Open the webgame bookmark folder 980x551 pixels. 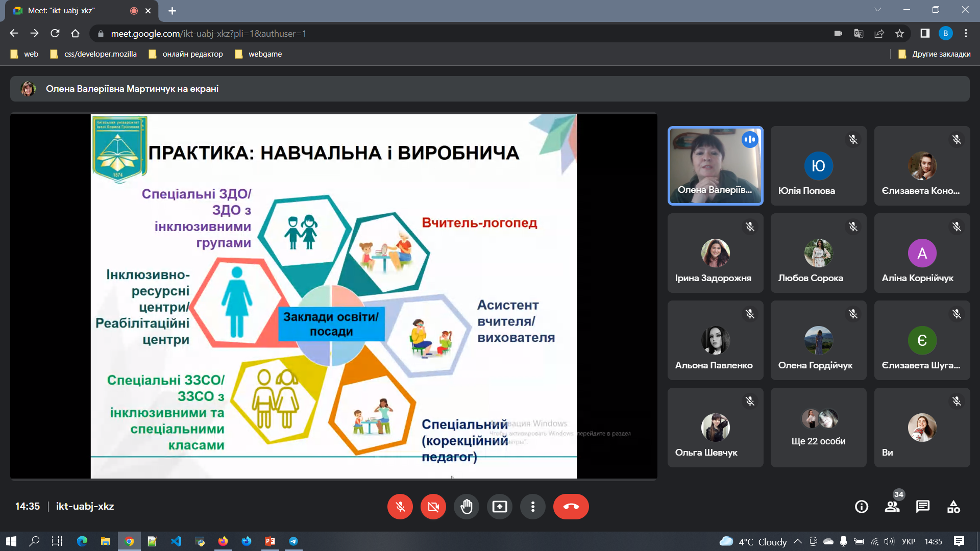(x=258, y=54)
